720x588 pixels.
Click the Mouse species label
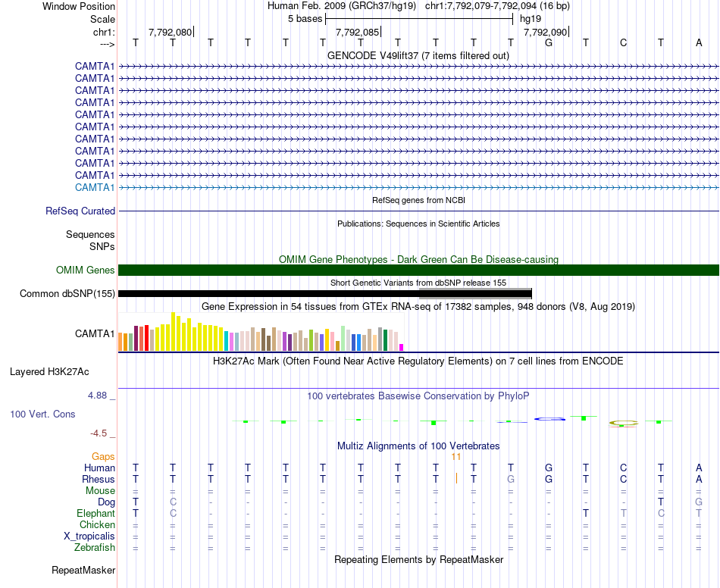point(100,491)
